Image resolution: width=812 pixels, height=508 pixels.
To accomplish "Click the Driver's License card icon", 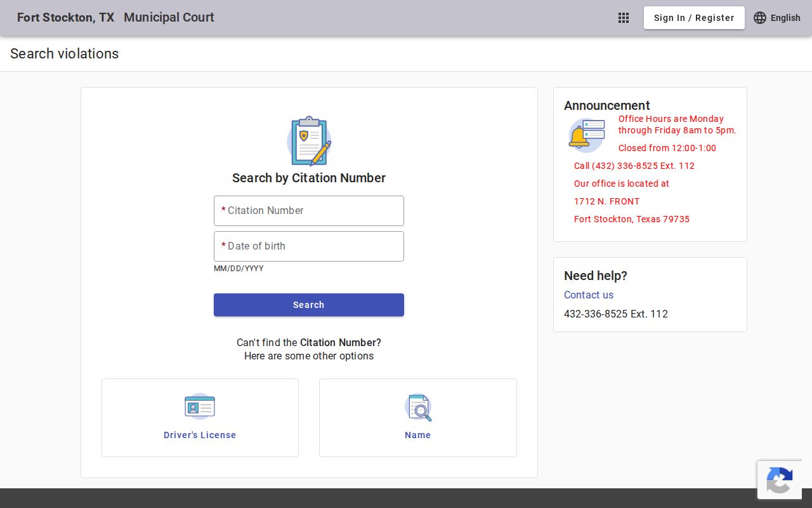I will pyautogui.click(x=200, y=406).
